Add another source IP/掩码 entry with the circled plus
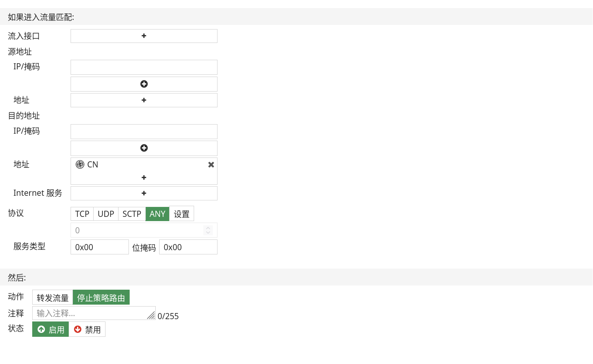This screenshot has width=593, height=364. coord(144,84)
